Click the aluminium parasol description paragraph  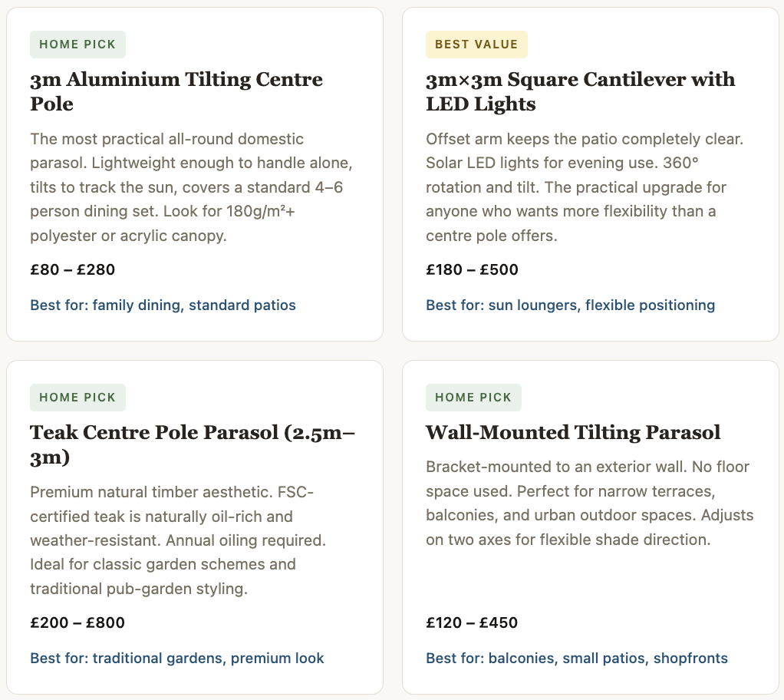[x=192, y=187]
